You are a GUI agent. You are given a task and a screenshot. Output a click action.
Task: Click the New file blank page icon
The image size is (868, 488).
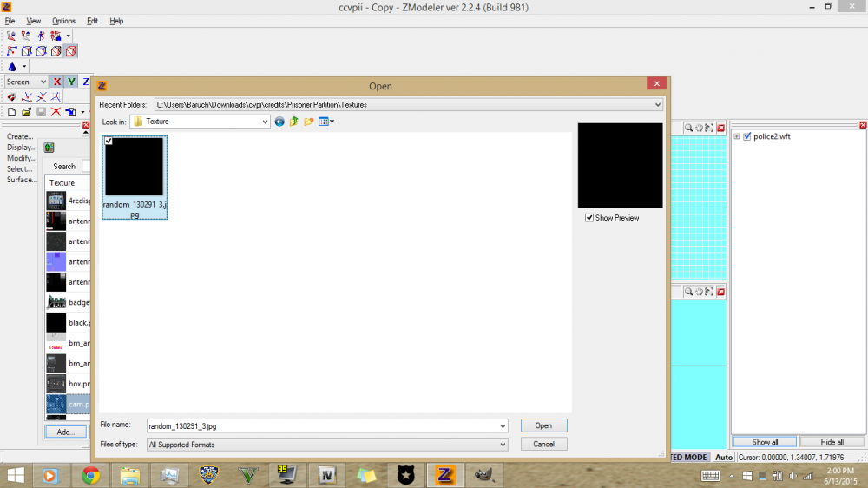point(11,112)
